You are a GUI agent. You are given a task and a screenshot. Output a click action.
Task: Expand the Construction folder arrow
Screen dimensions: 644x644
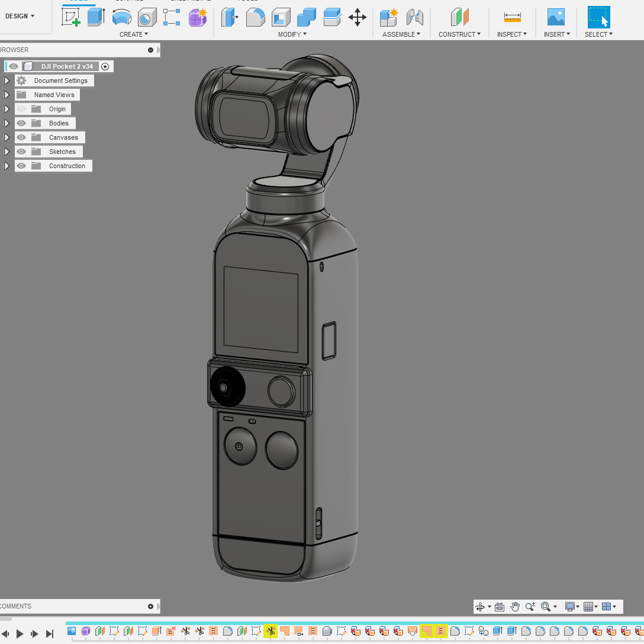(x=7, y=166)
